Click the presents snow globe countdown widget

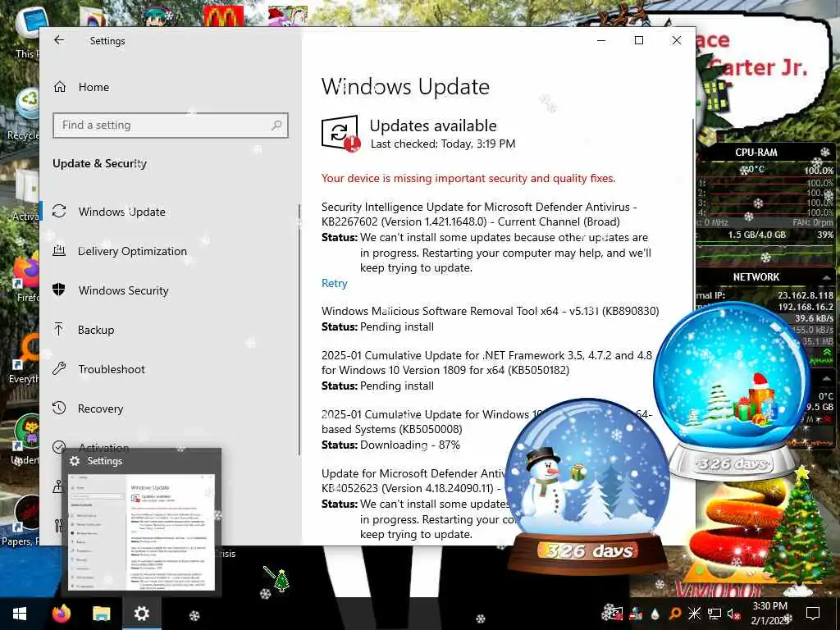[x=732, y=390]
